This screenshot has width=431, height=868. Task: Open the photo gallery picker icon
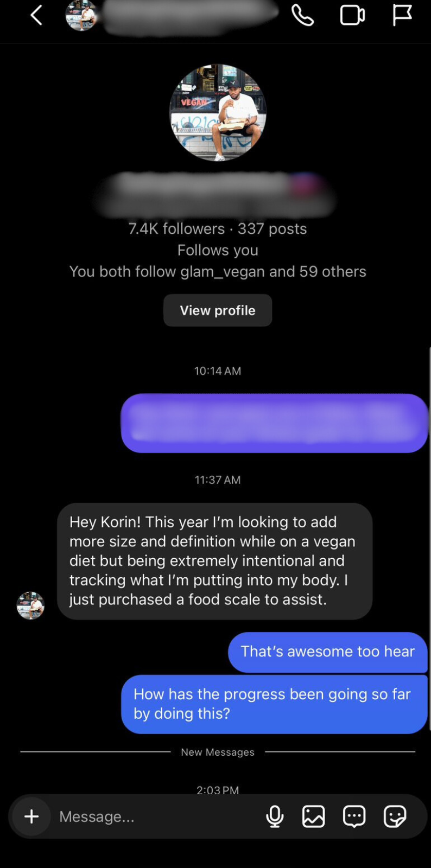[x=314, y=816]
